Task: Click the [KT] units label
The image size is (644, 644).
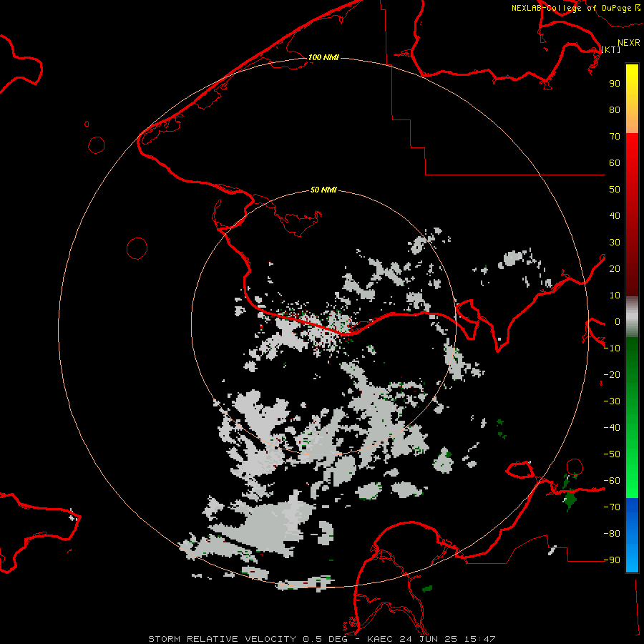Action: (x=611, y=49)
